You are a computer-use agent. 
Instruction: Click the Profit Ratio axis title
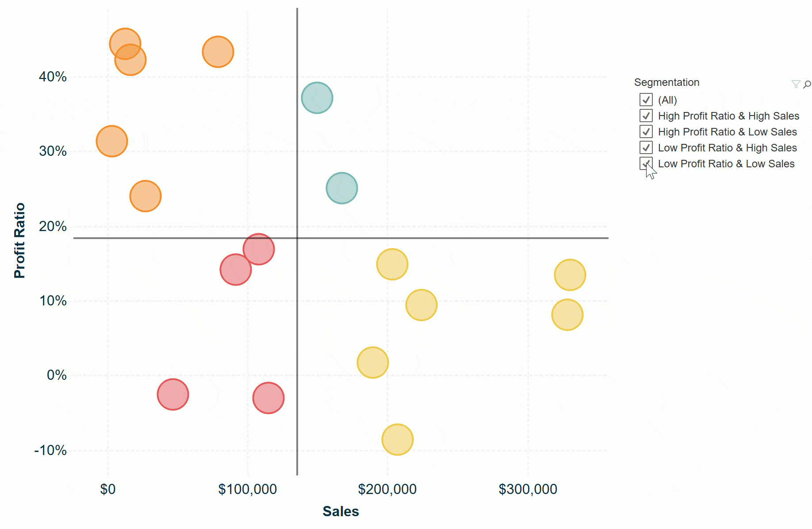click(x=19, y=240)
